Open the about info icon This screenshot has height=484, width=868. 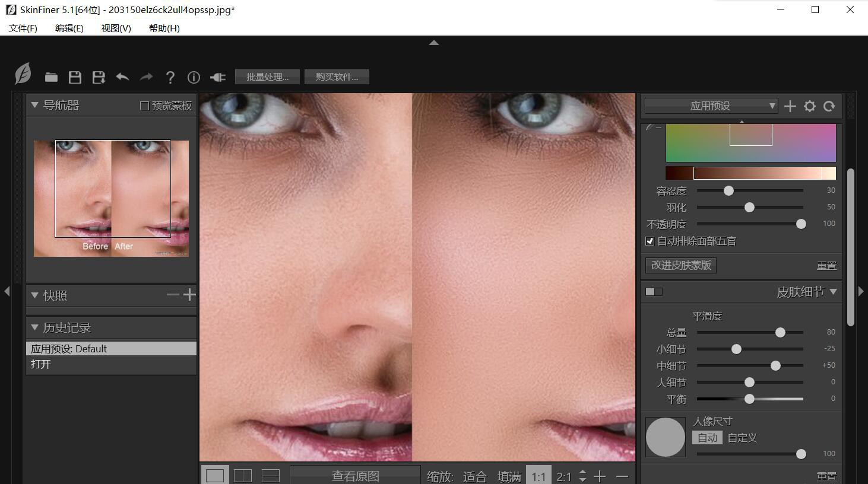(194, 77)
